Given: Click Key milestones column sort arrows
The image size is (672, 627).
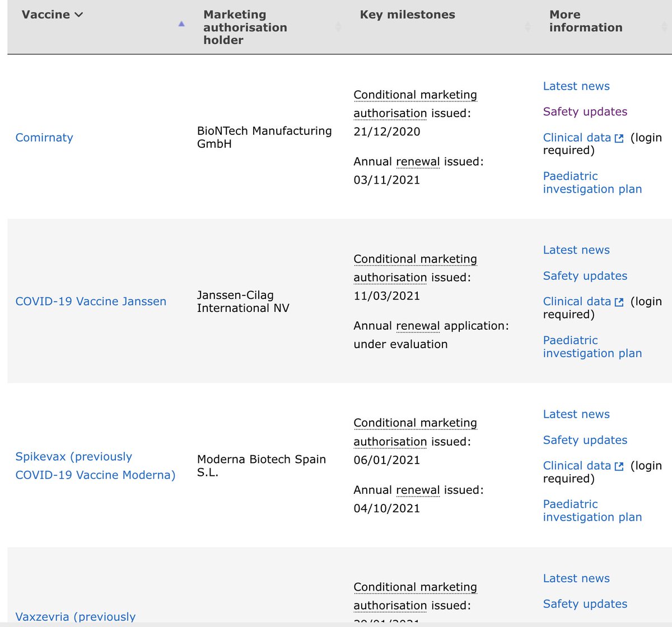Looking at the screenshot, I should coord(528,27).
